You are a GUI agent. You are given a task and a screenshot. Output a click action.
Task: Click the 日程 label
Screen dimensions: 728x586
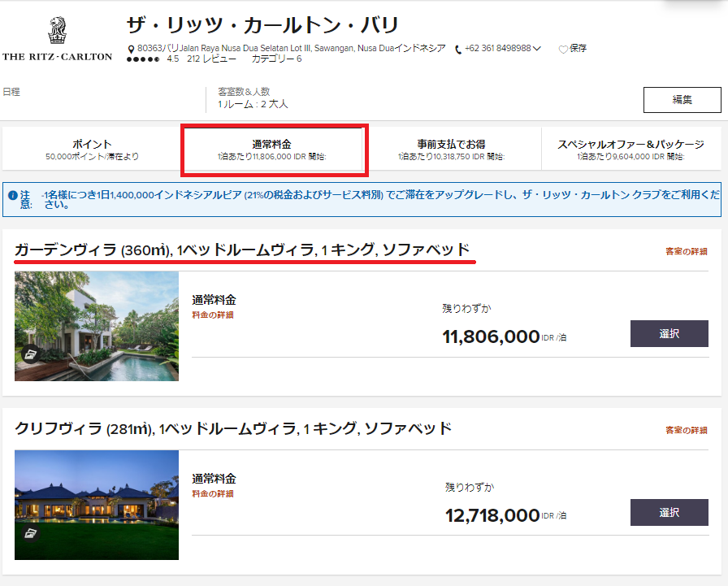pyautogui.click(x=11, y=92)
